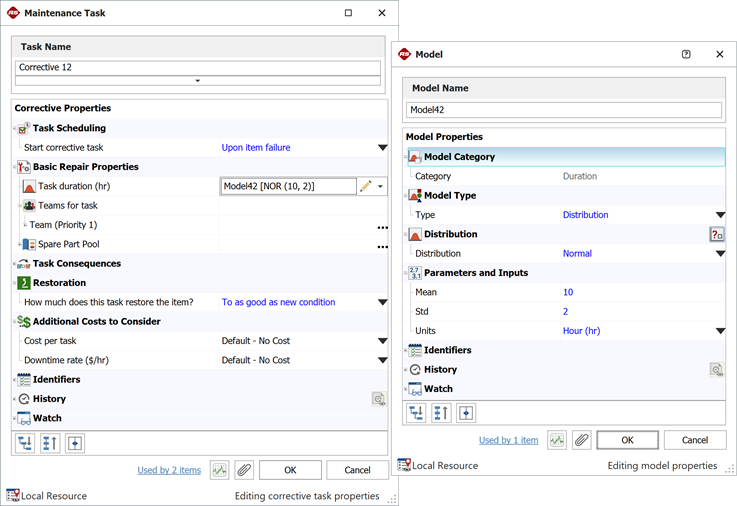Click the Additional Costs dollar icon
The height and width of the screenshot is (506, 737).
pos(24,321)
